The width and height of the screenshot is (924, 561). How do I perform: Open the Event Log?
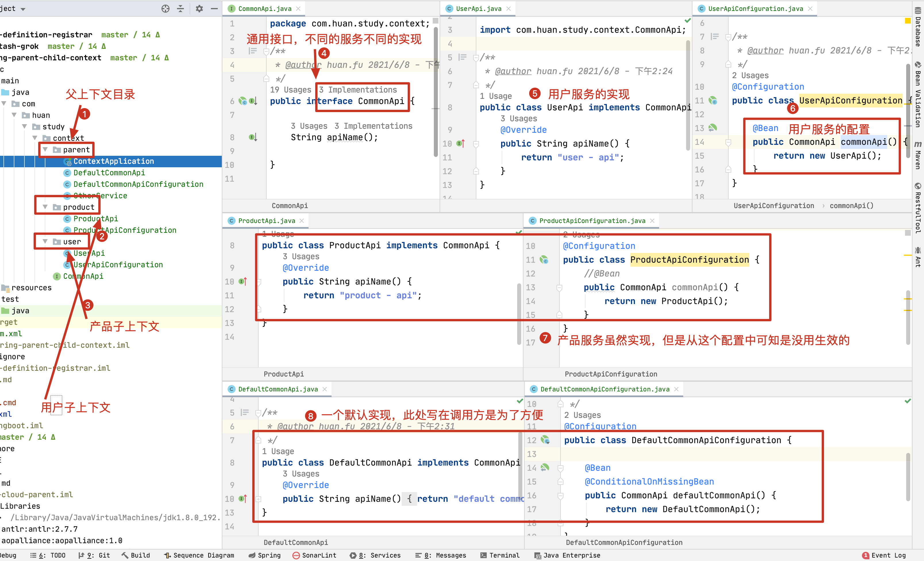[884, 555]
